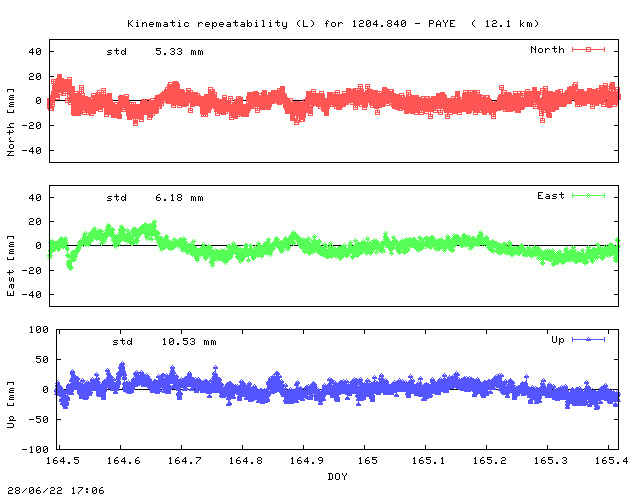Viewport: 640px width, 496px height.
Task: Click the timestamp '28/06/22 17:06'
Action: click(x=56, y=490)
